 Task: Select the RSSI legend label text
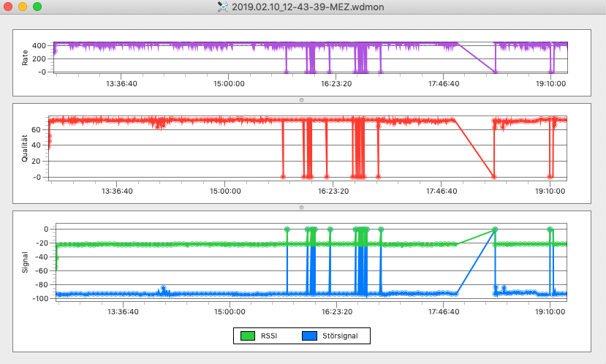point(270,336)
